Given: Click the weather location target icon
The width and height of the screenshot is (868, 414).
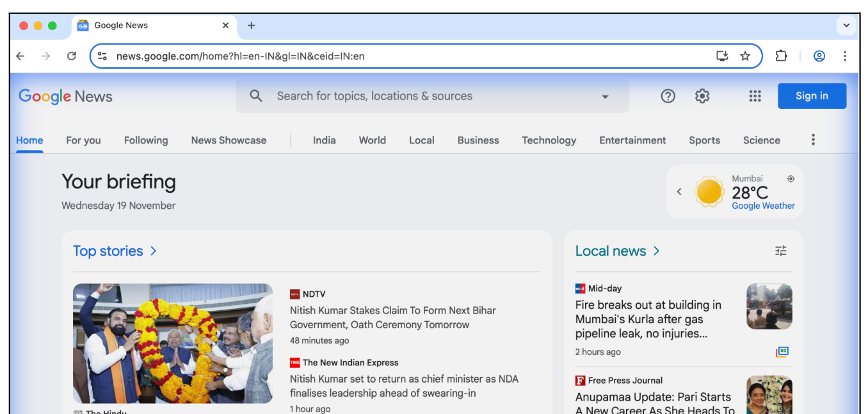Looking at the screenshot, I should [x=791, y=178].
